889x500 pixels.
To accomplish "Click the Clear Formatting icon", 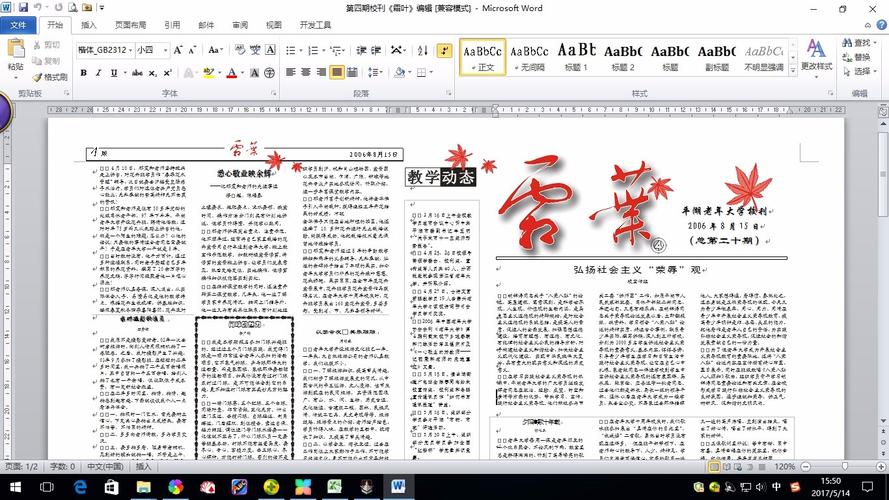I will (x=240, y=50).
